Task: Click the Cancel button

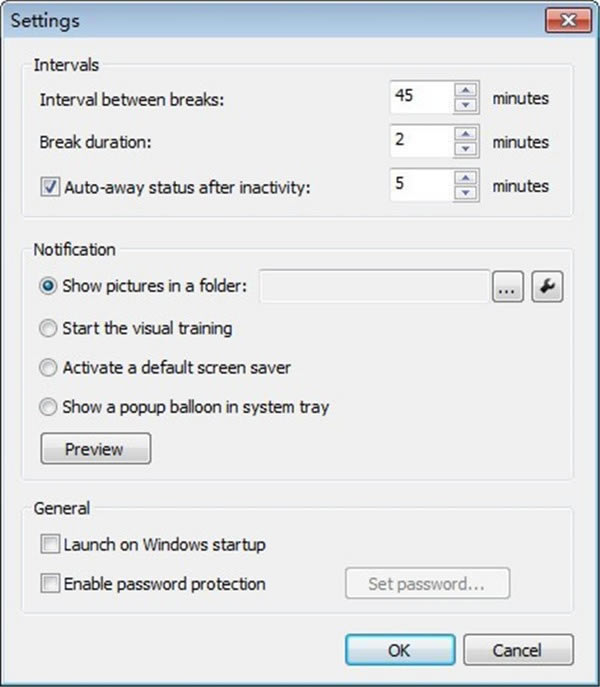Action: pos(518,650)
